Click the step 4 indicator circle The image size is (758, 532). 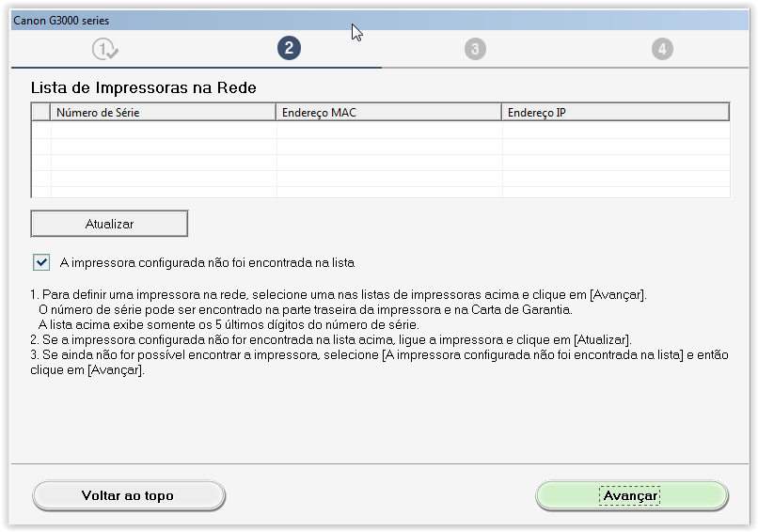[x=662, y=49]
